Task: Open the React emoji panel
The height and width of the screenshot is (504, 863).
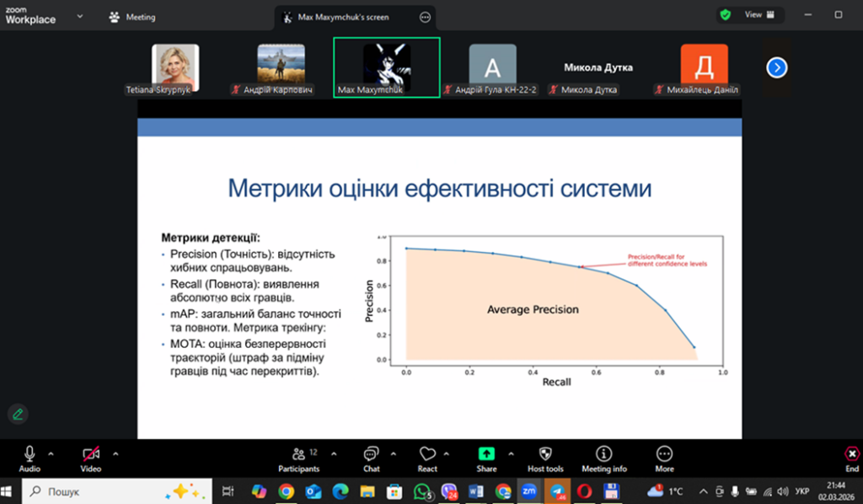Action: [x=427, y=454]
